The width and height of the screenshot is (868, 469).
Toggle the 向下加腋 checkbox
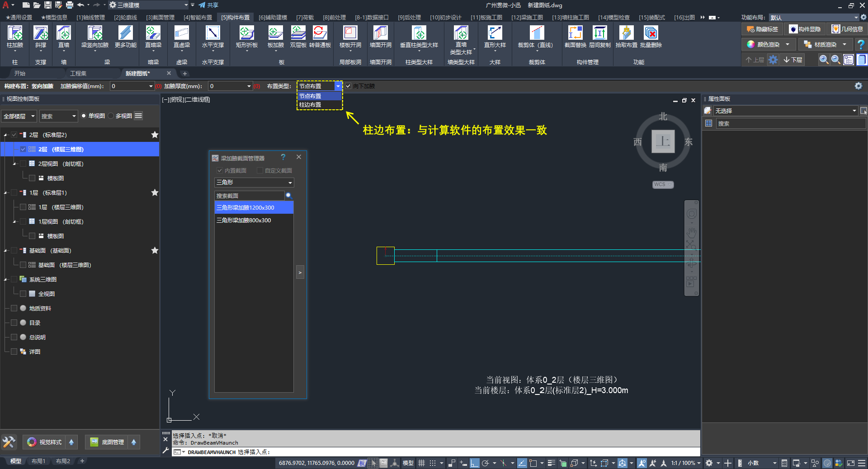tap(349, 86)
